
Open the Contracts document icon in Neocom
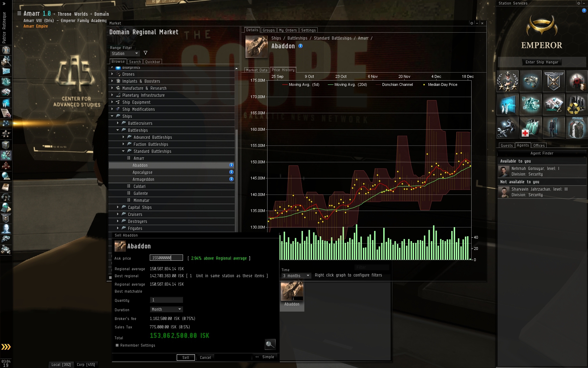click(x=6, y=113)
